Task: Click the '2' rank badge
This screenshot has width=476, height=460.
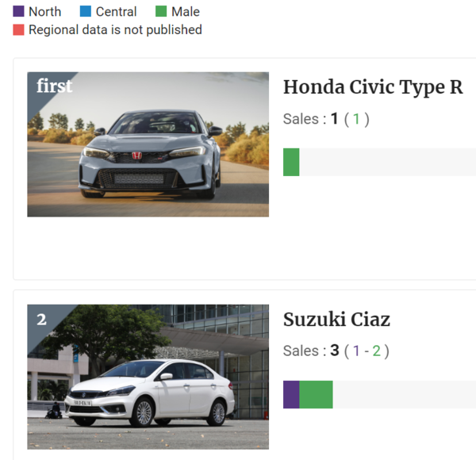Action: (x=41, y=320)
